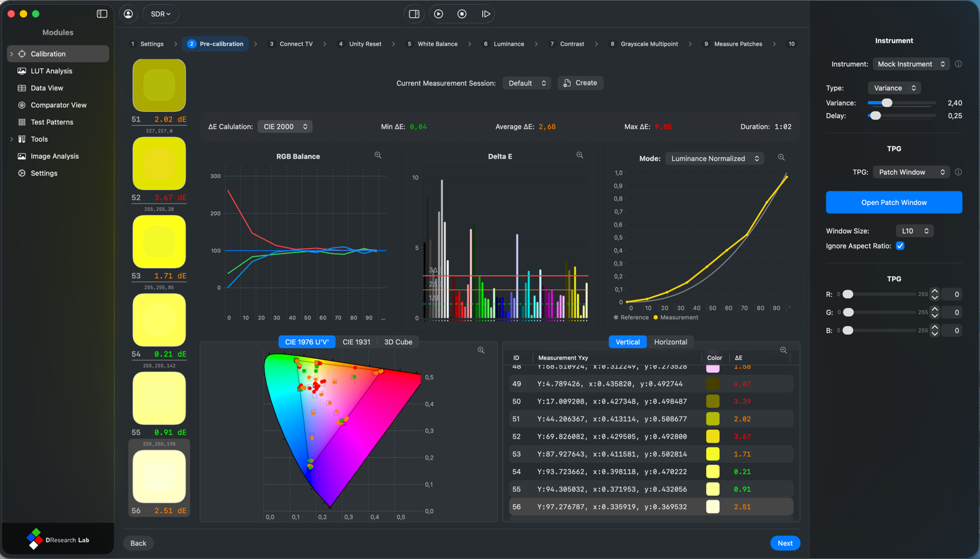This screenshot has height=559, width=980.
Task: Adjust the TPG R channel slider
Action: 848,295
